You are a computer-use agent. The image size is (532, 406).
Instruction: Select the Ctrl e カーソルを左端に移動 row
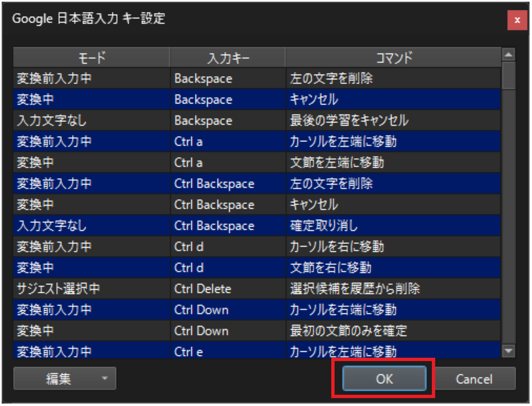(x=166, y=352)
